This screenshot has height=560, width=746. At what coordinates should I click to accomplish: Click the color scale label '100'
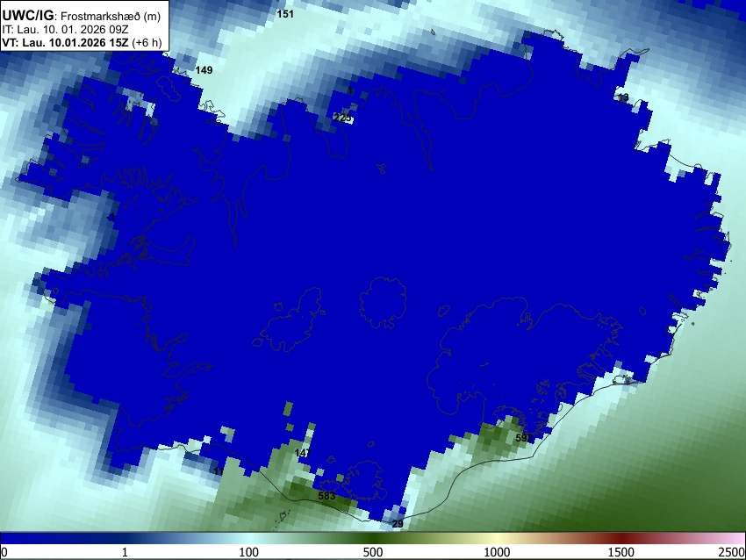click(248, 552)
